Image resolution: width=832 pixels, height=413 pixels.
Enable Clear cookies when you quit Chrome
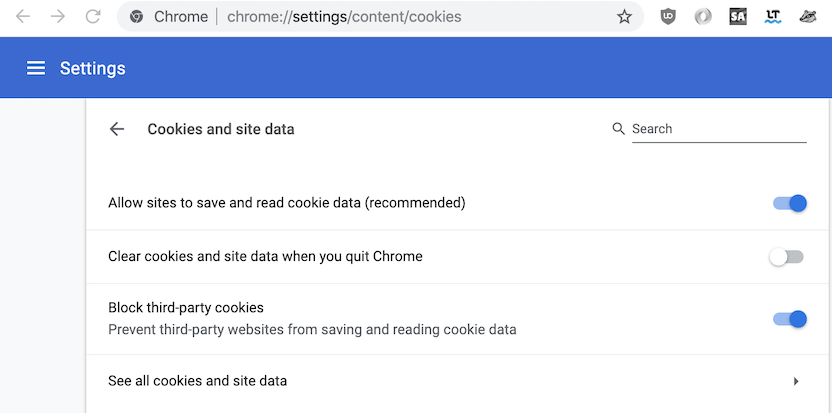click(787, 257)
